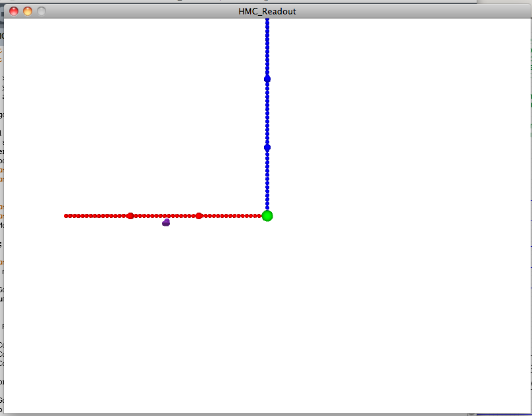
Task: Select the upper large blue marker dot
Action: (267, 79)
